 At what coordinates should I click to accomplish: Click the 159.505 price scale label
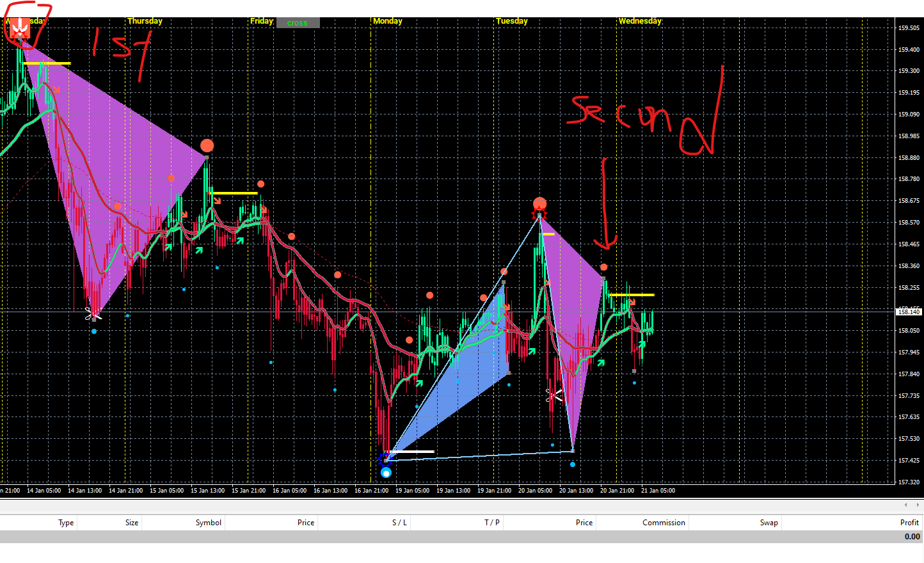909,28
